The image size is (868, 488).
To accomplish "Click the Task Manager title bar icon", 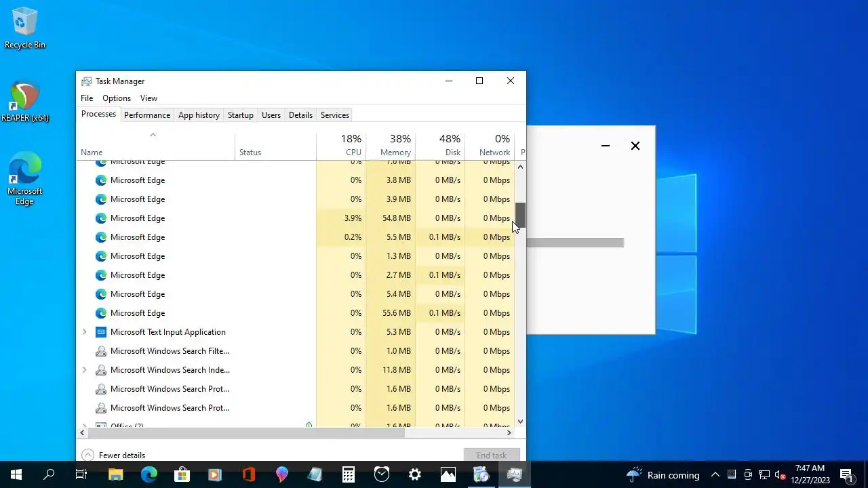I will 87,81.
